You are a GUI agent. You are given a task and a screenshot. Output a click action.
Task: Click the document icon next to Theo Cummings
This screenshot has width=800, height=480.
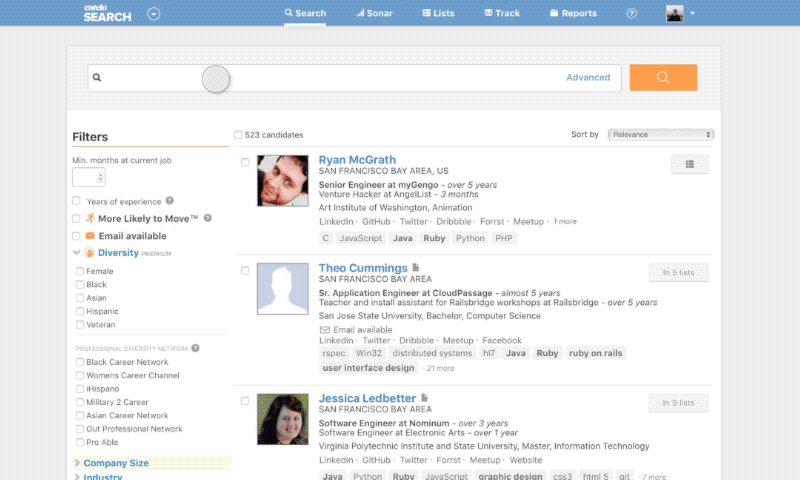tap(416, 268)
